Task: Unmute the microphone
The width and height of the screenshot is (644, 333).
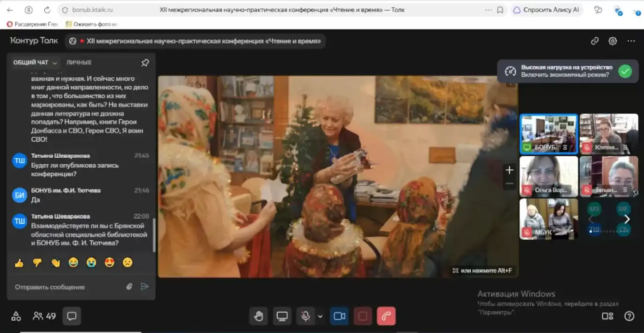Action: click(x=305, y=316)
